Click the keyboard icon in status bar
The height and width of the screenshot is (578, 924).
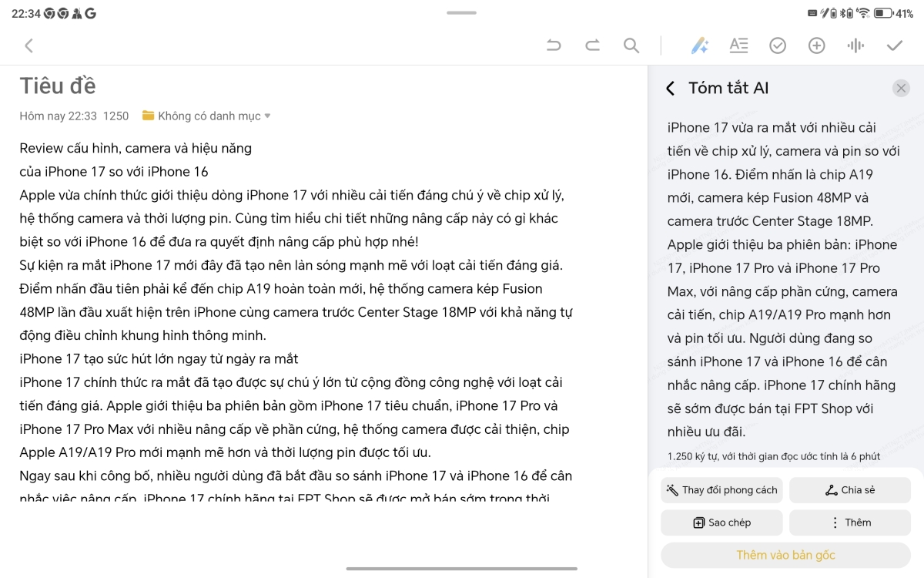click(x=813, y=13)
